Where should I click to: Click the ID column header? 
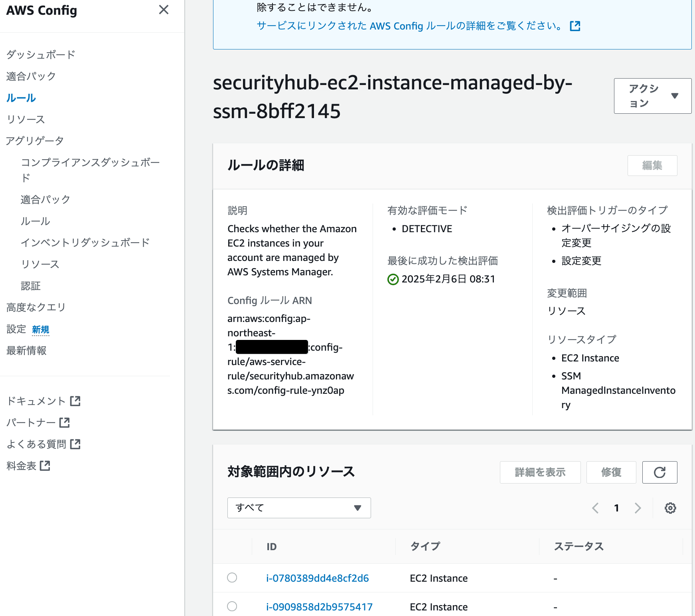[x=272, y=547]
